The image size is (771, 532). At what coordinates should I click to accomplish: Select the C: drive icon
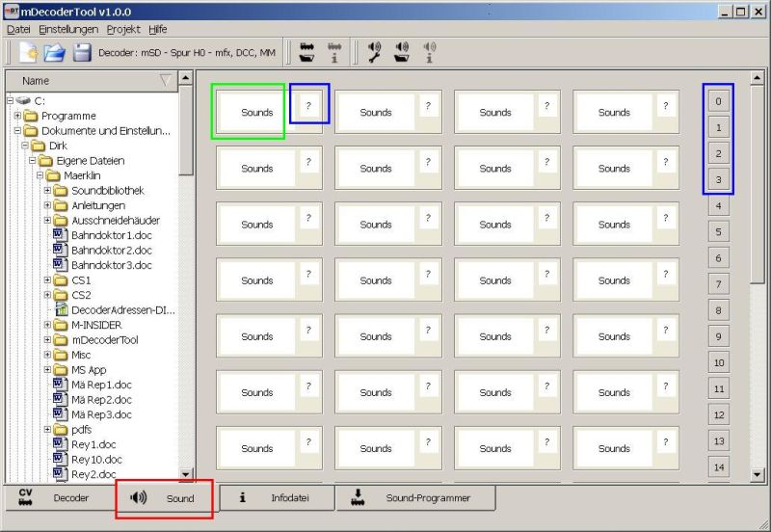(23, 101)
